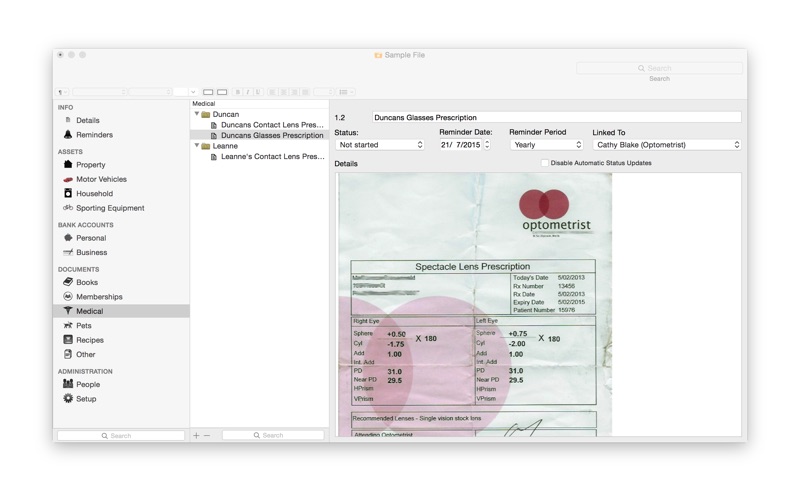Open the font family dropdown in toolbar
800x500 pixels.
click(x=99, y=92)
